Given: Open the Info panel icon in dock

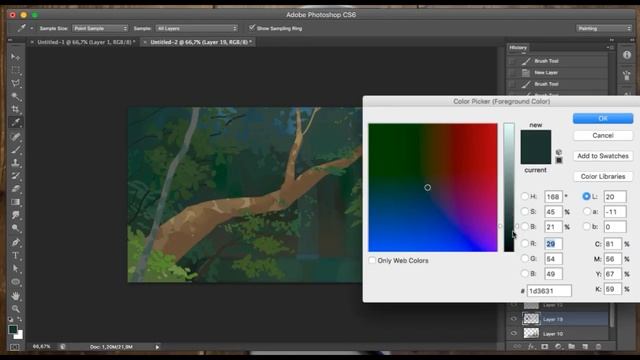Looking at the screenshot, I should (x=627, y=55).
